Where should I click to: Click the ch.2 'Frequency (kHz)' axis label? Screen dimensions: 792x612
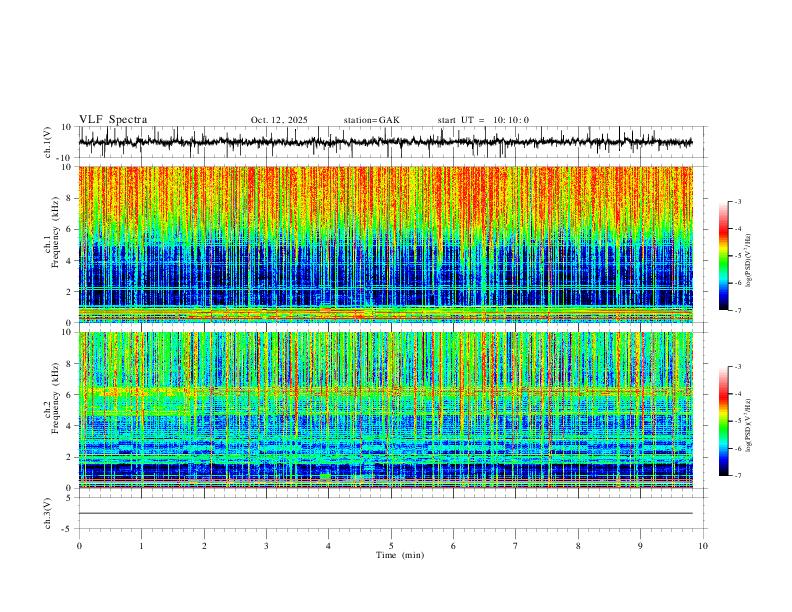55,397
